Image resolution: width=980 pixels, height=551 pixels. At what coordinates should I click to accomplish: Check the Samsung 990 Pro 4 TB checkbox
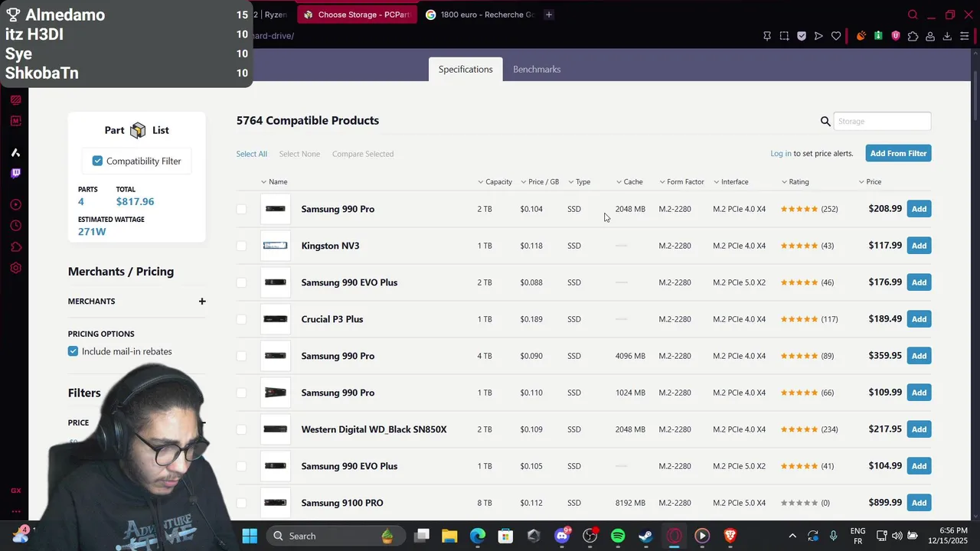click(x=241, y=356)
